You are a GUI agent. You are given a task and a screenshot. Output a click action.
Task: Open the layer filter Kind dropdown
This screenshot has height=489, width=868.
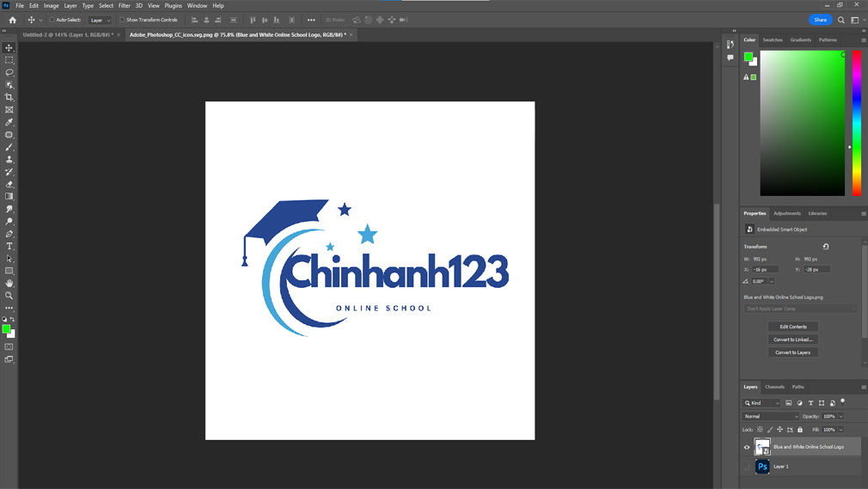point(761,403)
